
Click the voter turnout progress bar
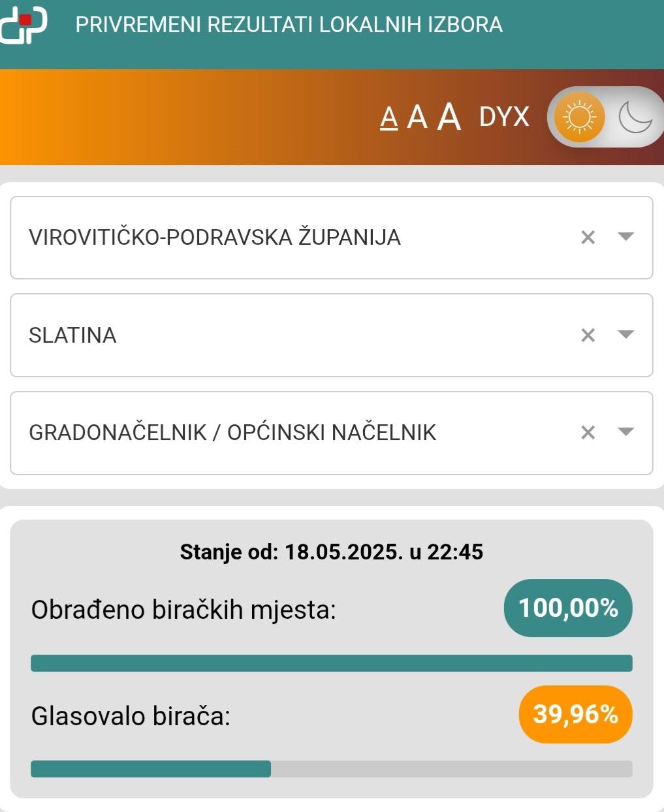pyautogui.click(x=331, y=769)
